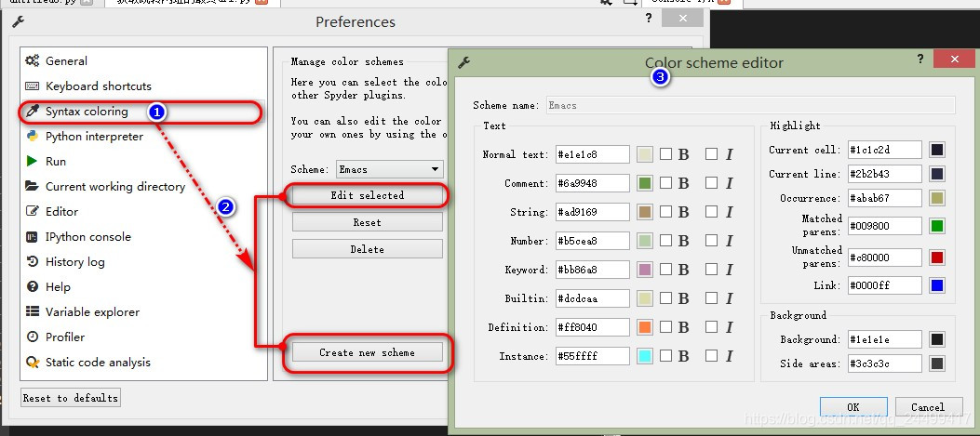Close the Color scheme editor dialog
The width and height of the screenshot is (980, 436).
pyautogui.click(x=954, y=59)
